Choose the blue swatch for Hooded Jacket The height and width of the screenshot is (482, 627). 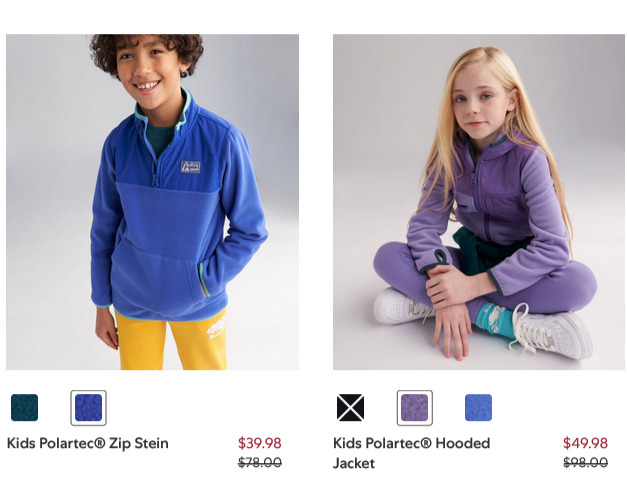[x=479, y=407]
